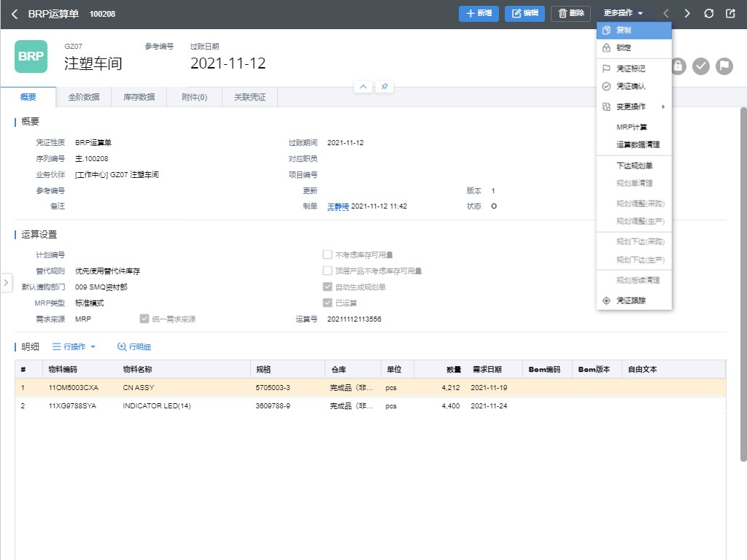Screen dimensions: 747x560
Task: Click the CN ASSY material name cell
Action: 139,388
